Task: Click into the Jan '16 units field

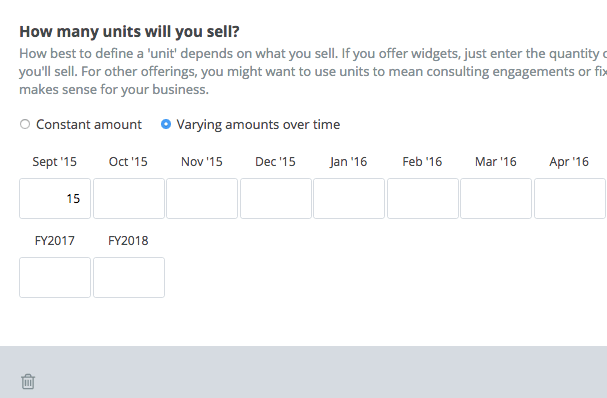Action: tap(349, 199)
